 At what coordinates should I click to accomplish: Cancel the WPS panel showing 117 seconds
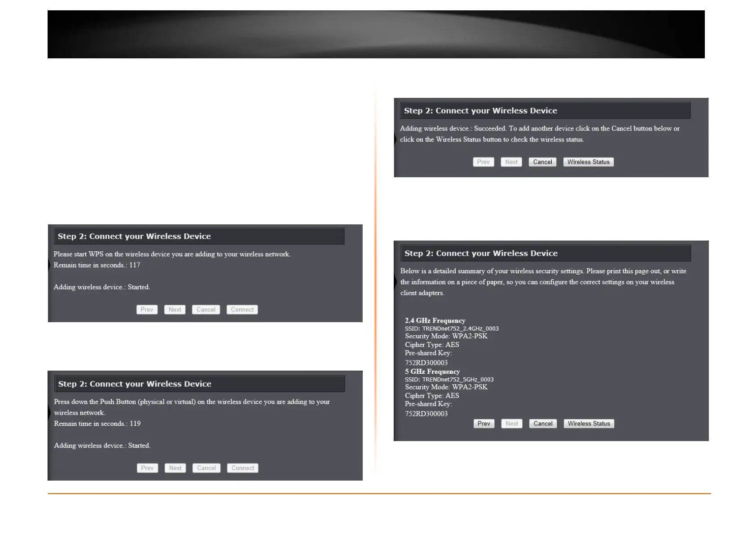tap(206, 310)
